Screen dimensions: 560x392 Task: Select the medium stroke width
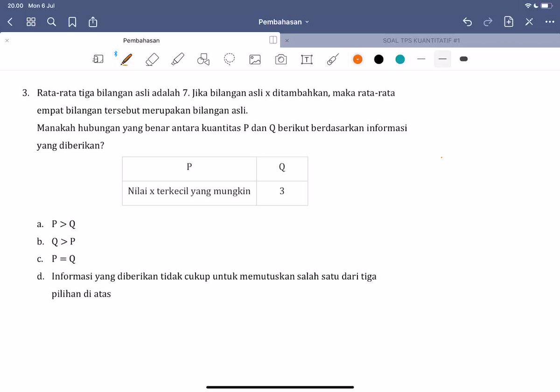coord(442,59)
